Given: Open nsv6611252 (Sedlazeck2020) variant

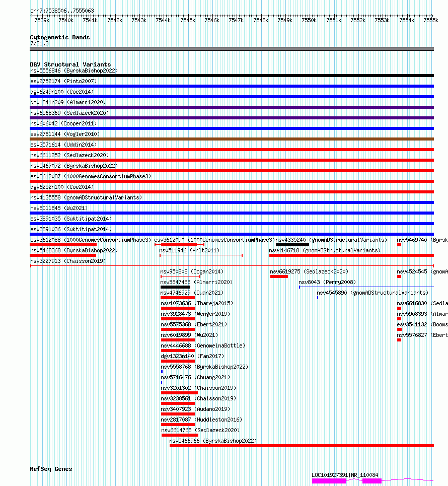Looking at the screenshot, I should (x=232, y=160).
